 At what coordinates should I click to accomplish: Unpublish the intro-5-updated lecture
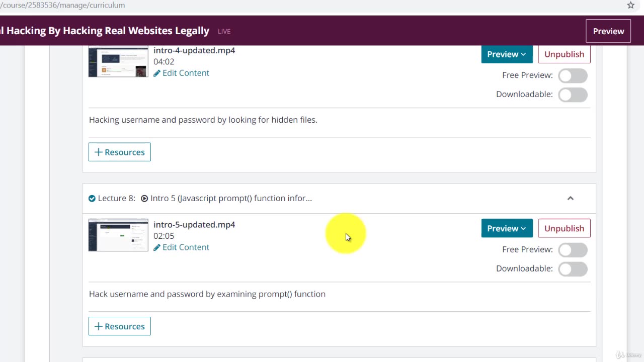tap(564, 228)
